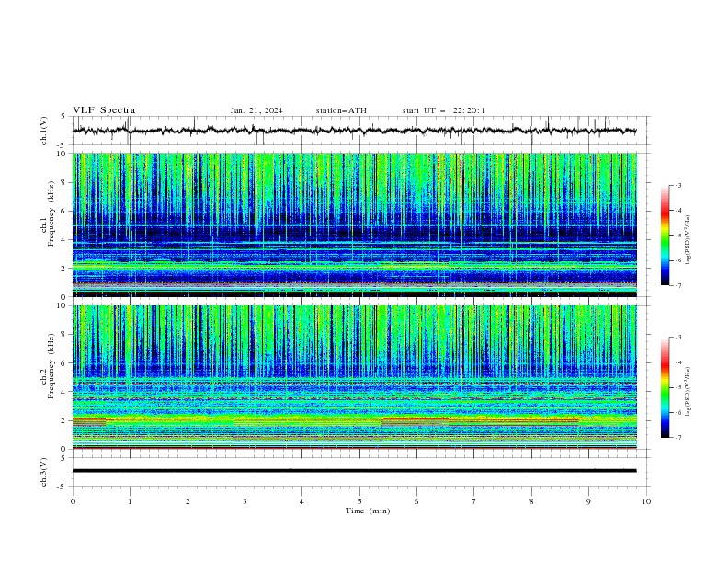Click the "ch.1(V)" waveform axis label
The image size is (728, 563).
pos(44,131)
